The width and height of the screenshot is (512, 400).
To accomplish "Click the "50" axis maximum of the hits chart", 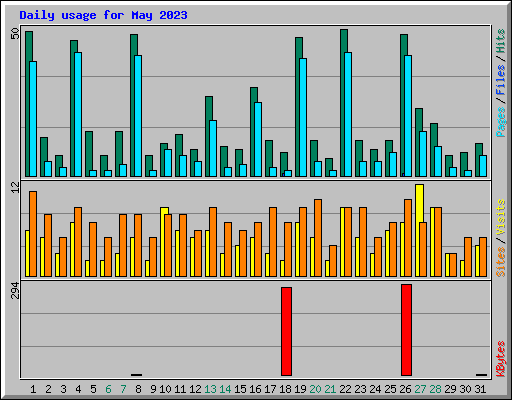I will [15, 33].
